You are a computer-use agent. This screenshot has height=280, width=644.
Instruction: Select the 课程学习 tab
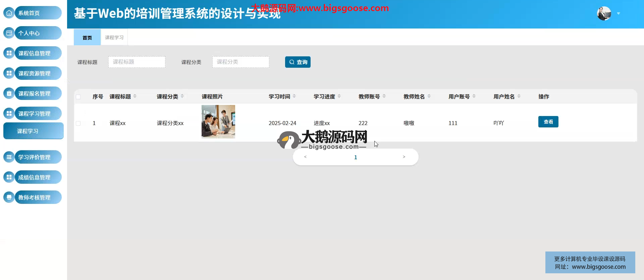click(114, 38)
